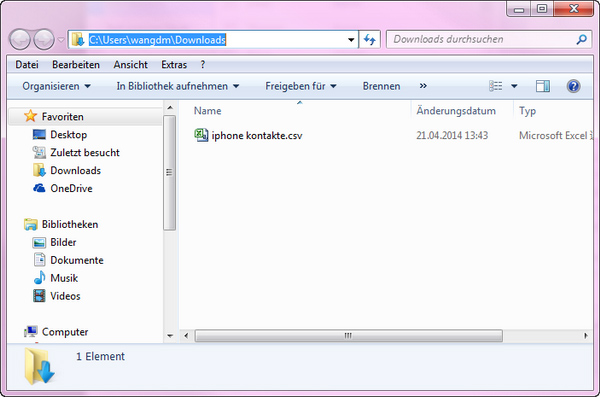The height and width of the screenshot is (397, 600).
Task: Select Favoriten in navigation pane
Action: click(62, 116)
